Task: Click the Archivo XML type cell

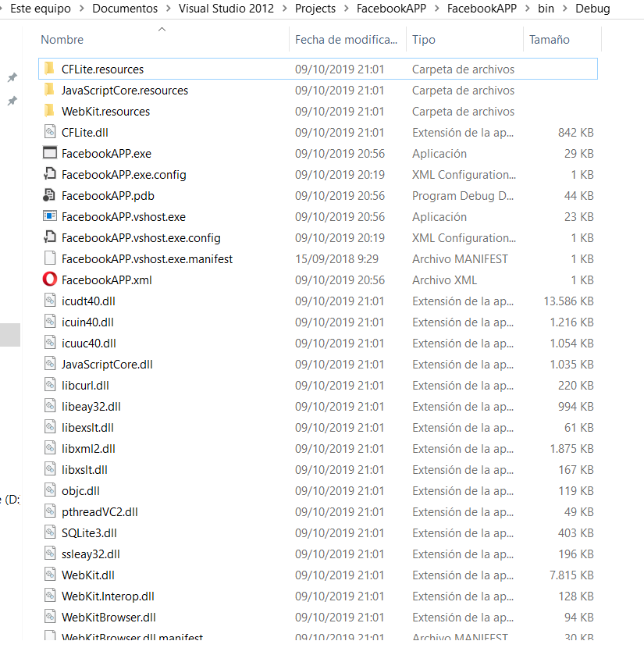Action: [x=444, y=280]
